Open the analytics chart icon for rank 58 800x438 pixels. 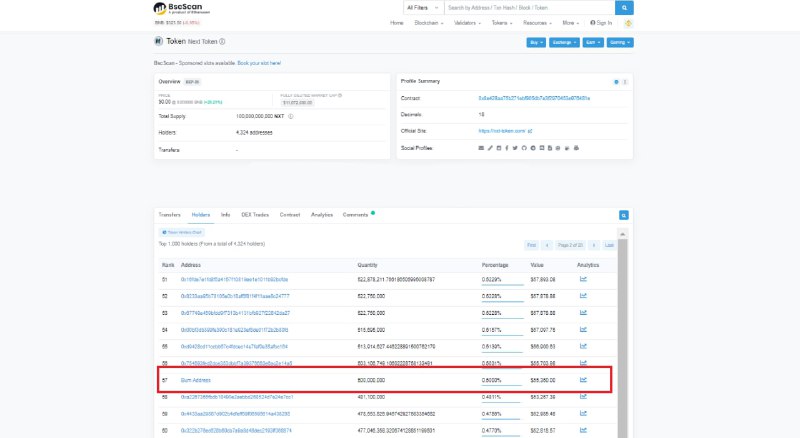[583, 397]
